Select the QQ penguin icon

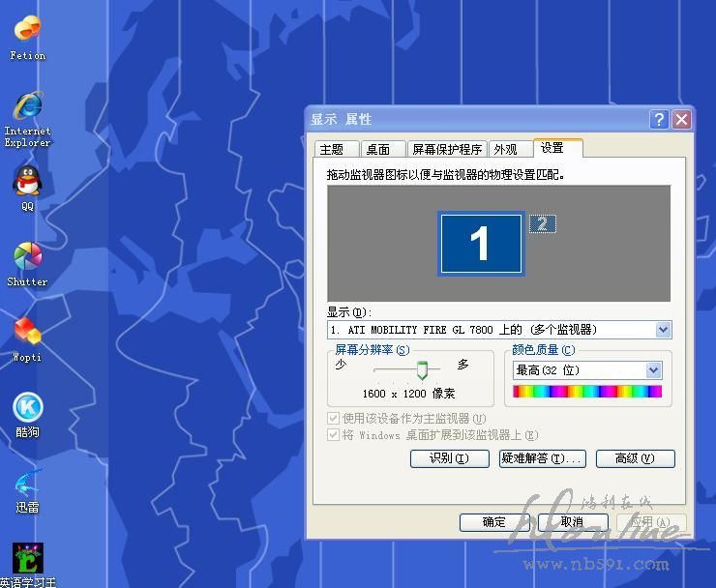tap(27, 181)
